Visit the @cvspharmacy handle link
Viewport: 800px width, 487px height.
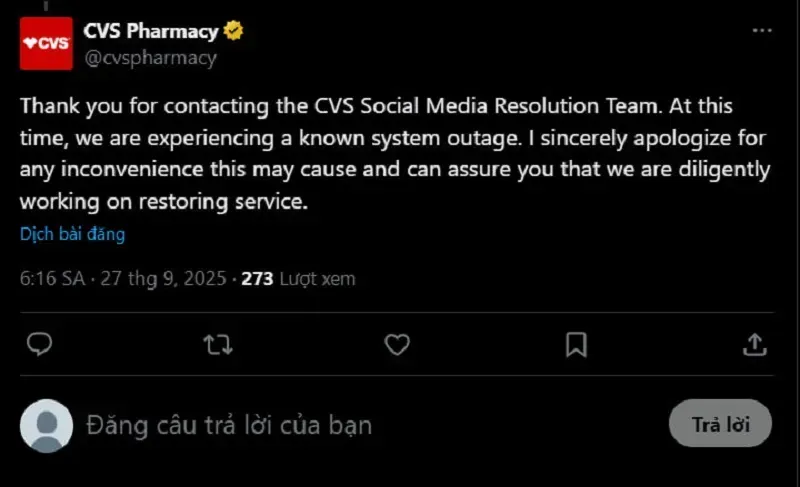(x=150, y=57)
